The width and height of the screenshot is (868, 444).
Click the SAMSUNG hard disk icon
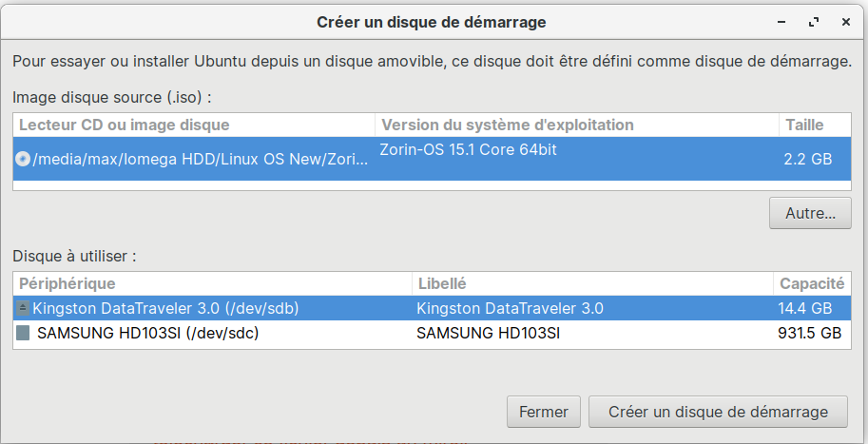coord(23,334)
